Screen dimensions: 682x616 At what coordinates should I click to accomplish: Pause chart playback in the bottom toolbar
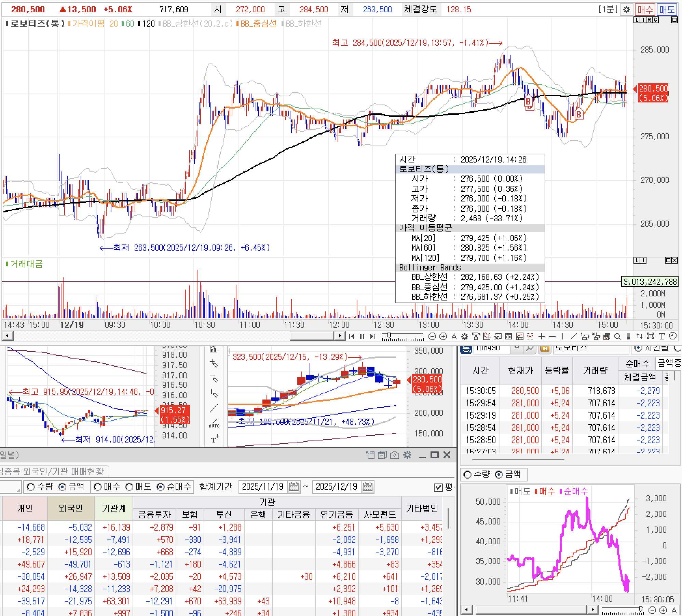[x=362, y=336]
